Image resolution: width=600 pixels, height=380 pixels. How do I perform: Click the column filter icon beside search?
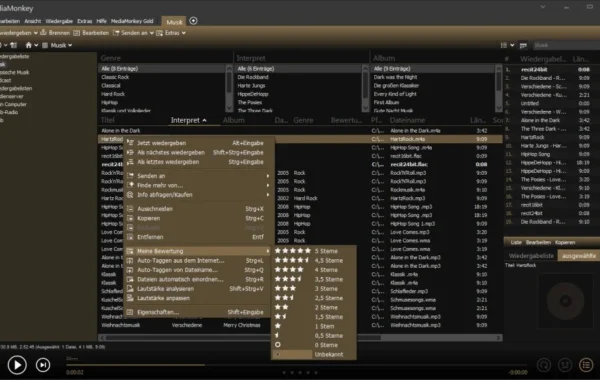523,46
